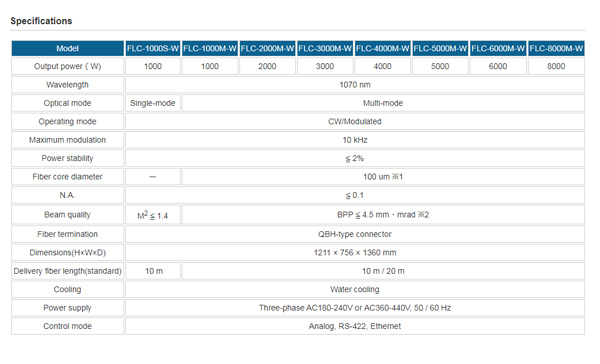Click the 'QBH-type connector' value
Image resolution: width=600 pixels, height=364 pixels.
coord(355,234)
